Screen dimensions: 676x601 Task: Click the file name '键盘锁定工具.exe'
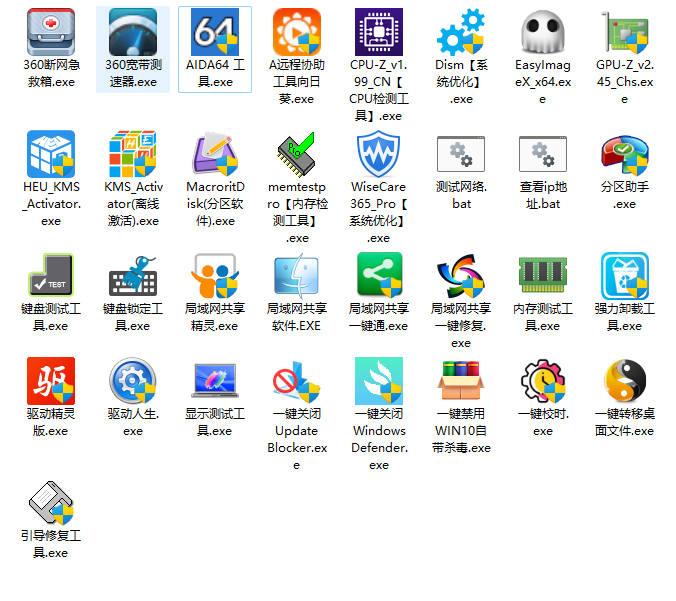pyautogui.click(x=133, y=317)
